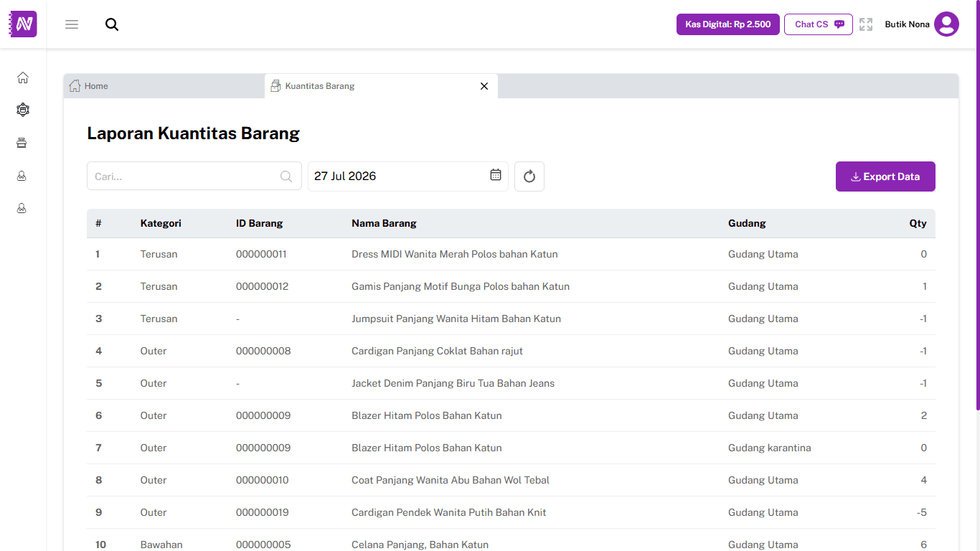
Task: Click ID 000000005 cell
Action: [263, 545]
